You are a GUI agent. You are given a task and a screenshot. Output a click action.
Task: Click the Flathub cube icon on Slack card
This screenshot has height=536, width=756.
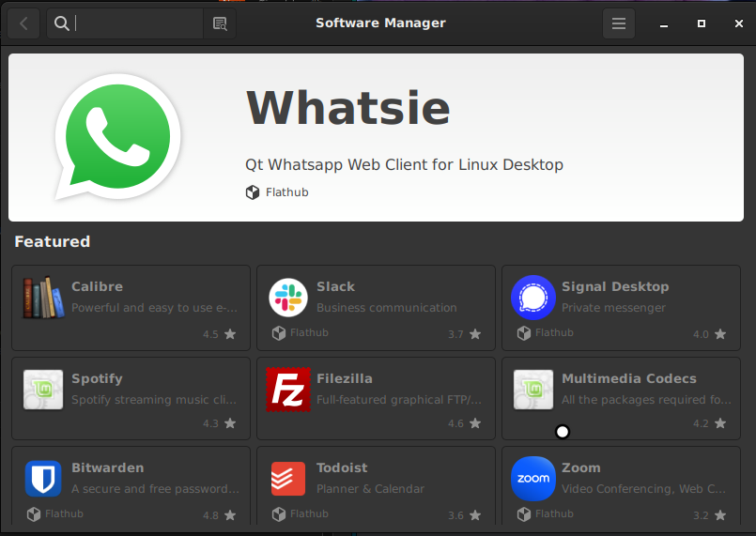[279, 333]
